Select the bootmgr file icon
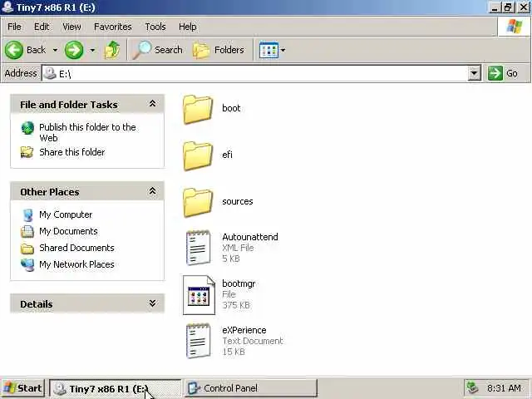Image resolution: width=532 pixels, height=399 pixels. (199, 295)
